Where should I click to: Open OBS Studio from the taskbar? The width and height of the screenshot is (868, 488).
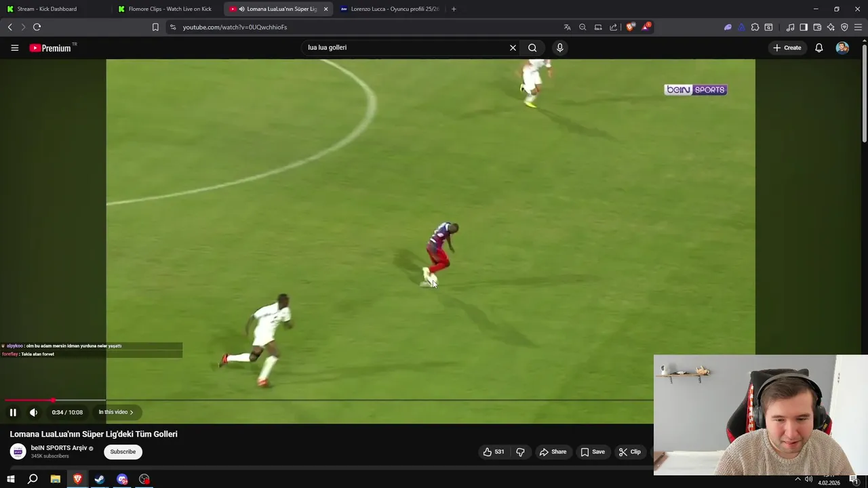(144, 479)
